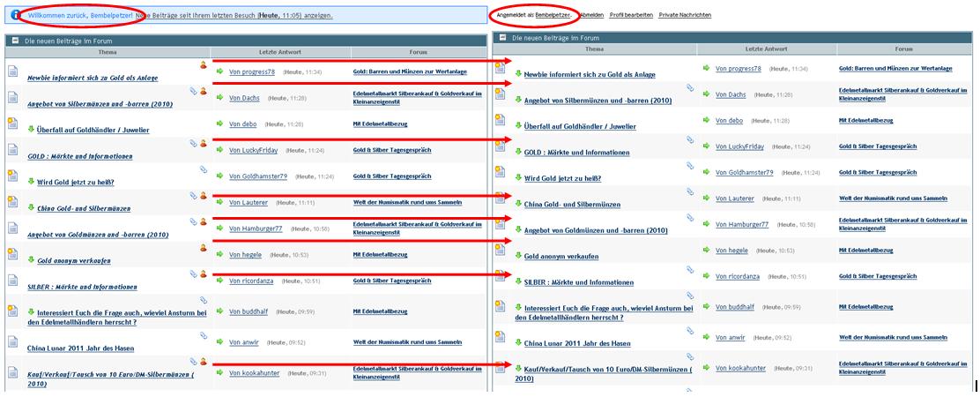Open Private Nachrichten
The image size is (980, 397).
[x=685, y=16]
